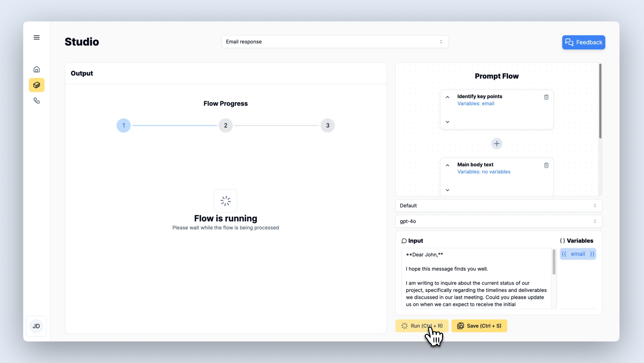Move Main body text step up
The width and height of the screenshot is (644, 363).
pos(447,165)
